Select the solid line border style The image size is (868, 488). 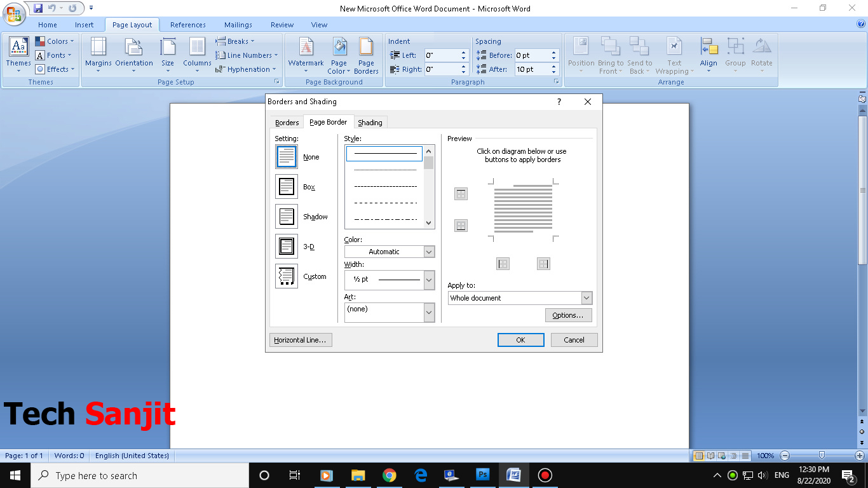point(384,153)
